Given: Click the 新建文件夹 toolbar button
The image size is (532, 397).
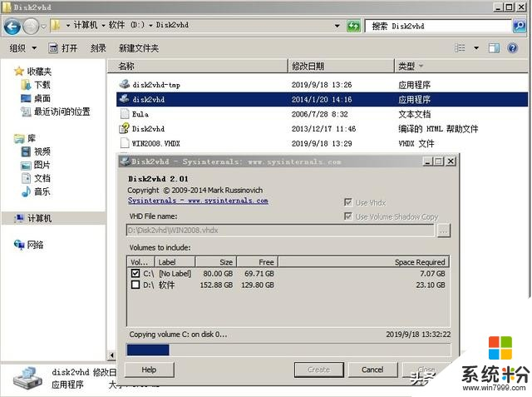Looking at the screenshot, I should coord(139,48).
